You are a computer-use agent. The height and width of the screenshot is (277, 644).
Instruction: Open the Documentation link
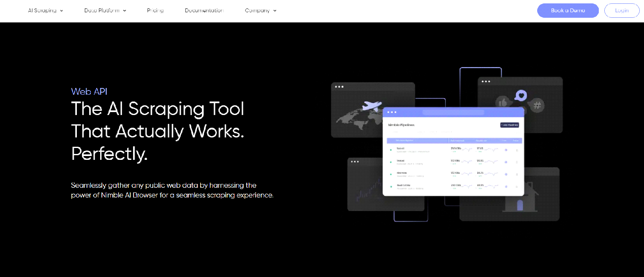tap(204, 11)
